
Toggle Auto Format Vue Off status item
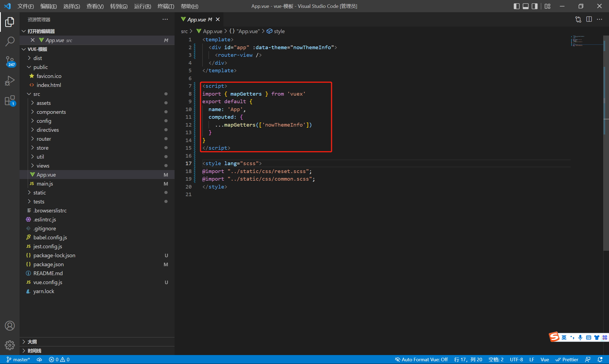tap(421, 359)
